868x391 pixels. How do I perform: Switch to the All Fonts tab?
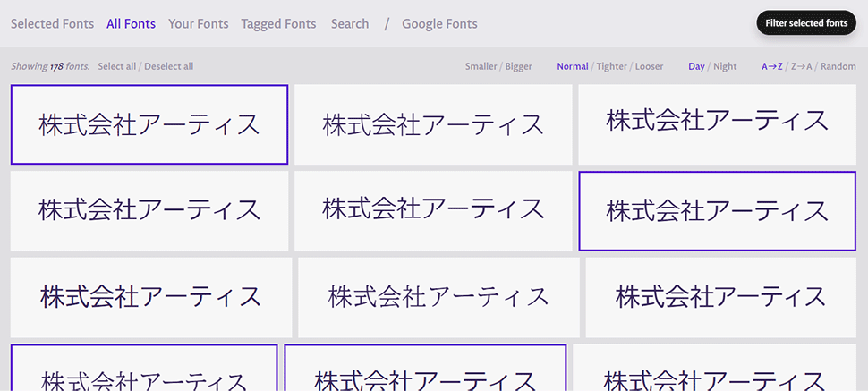tap(132, 24)
